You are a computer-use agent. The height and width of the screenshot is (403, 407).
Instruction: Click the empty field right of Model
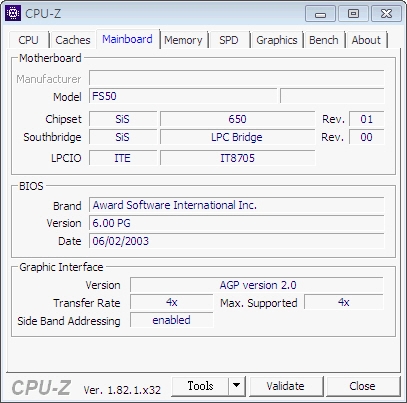(x=332, y=96)
